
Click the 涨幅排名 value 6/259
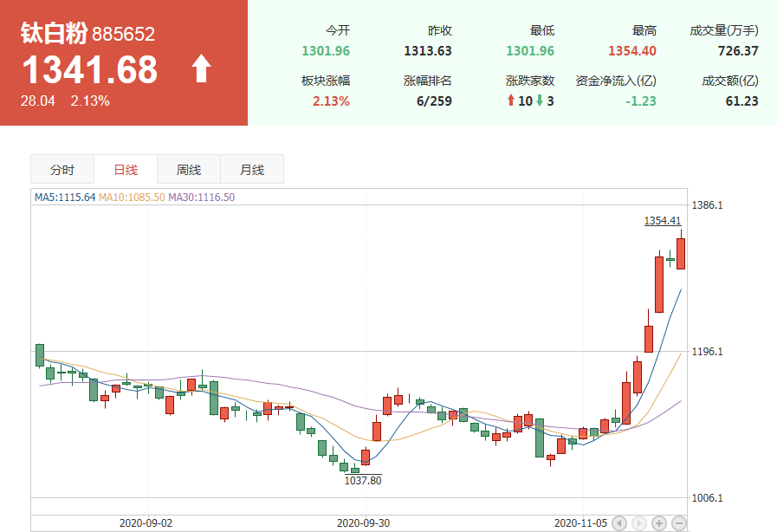434,101
